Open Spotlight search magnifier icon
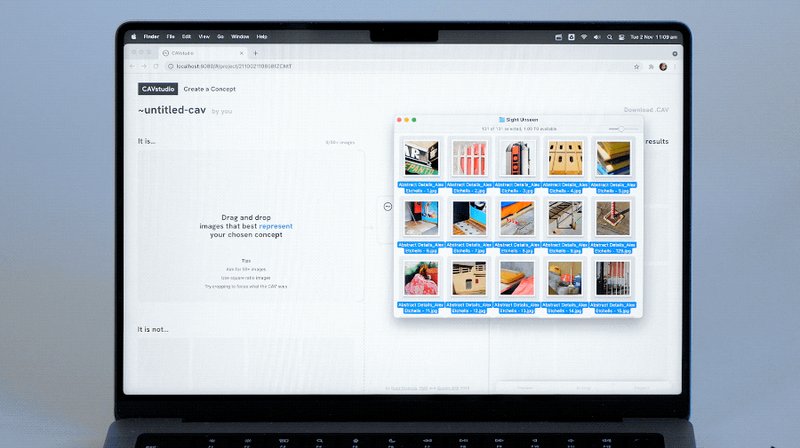Screen dimensions: 800x448 (609, 37)
